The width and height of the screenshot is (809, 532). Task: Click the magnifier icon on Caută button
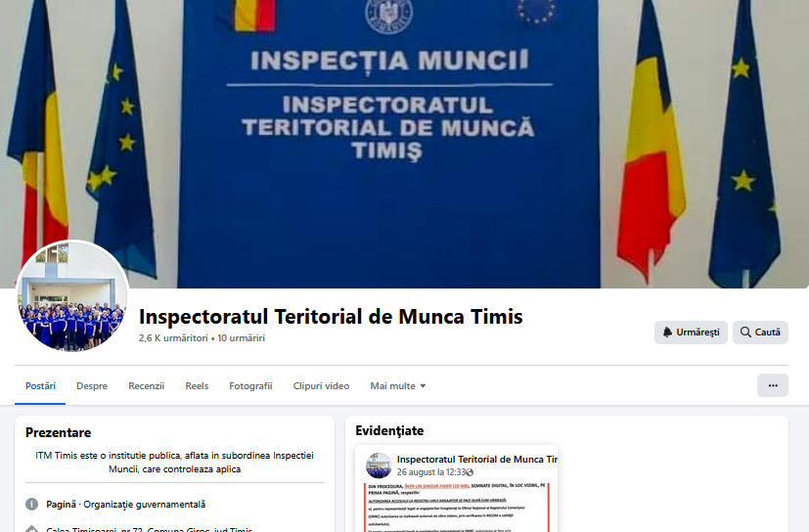click(x=745, y=332)
